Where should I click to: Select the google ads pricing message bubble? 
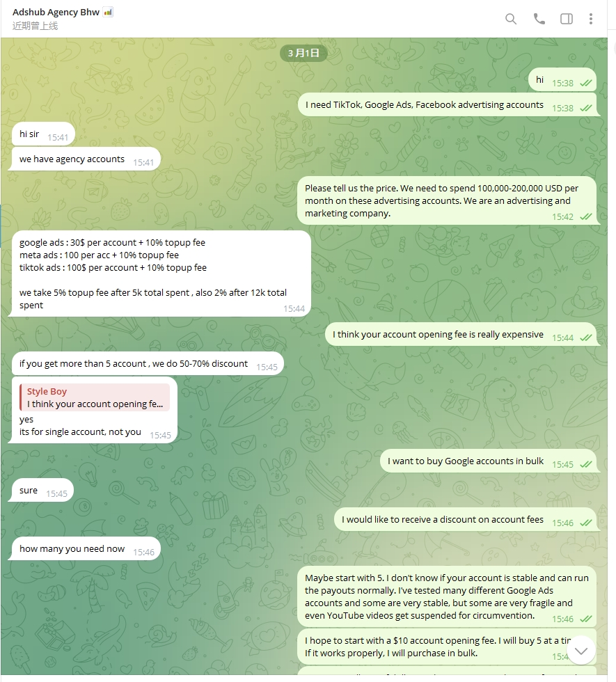click(161, 273)
